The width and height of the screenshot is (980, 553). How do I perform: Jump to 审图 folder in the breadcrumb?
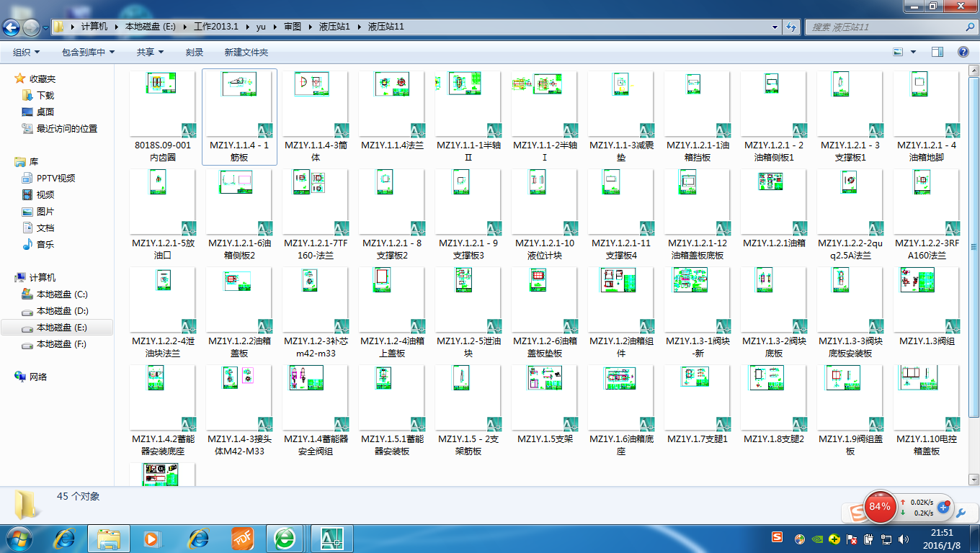[x=293, y=27]
